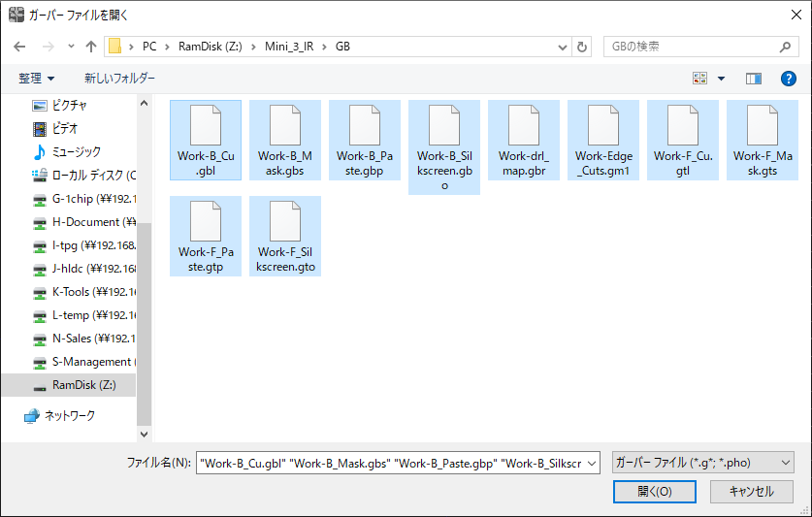Select the Work-drl_map.gbr file icon
This screenshot has height=517, width=812.
pyautogui.click(x=524, y=125)
